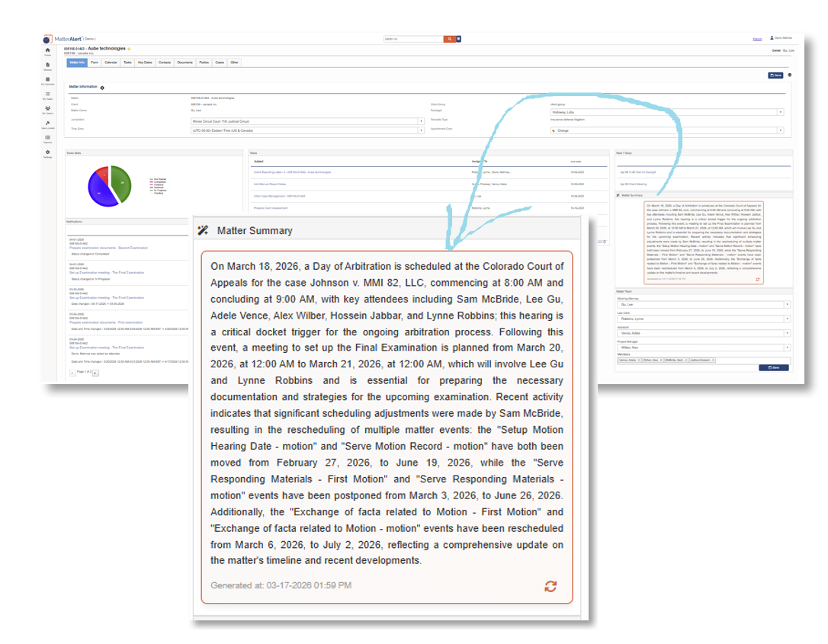Regenerate summary in the enlarged Matter Summary
This screenshot has height=644, width=828.
(x=550, y=586)
